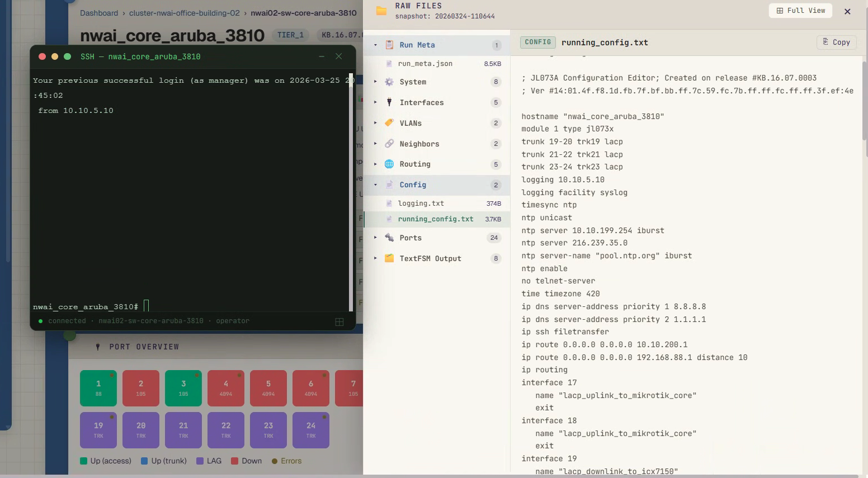Select running_config.txt file

click(x=437, y=219)
